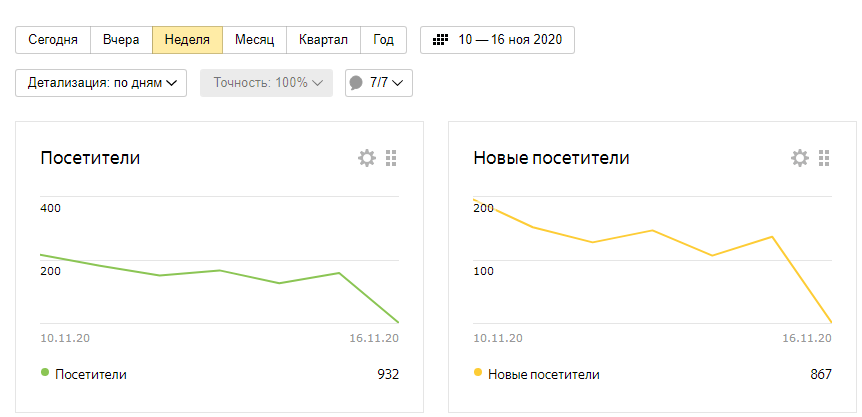Click drag-grid icon on Посетители widget
The image size is (862, 417).
point(391,158)
